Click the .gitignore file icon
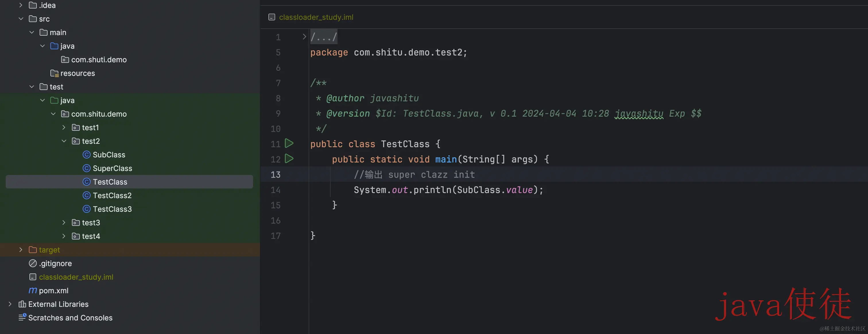The image size is (868, 334). click(x=33, y=263)
